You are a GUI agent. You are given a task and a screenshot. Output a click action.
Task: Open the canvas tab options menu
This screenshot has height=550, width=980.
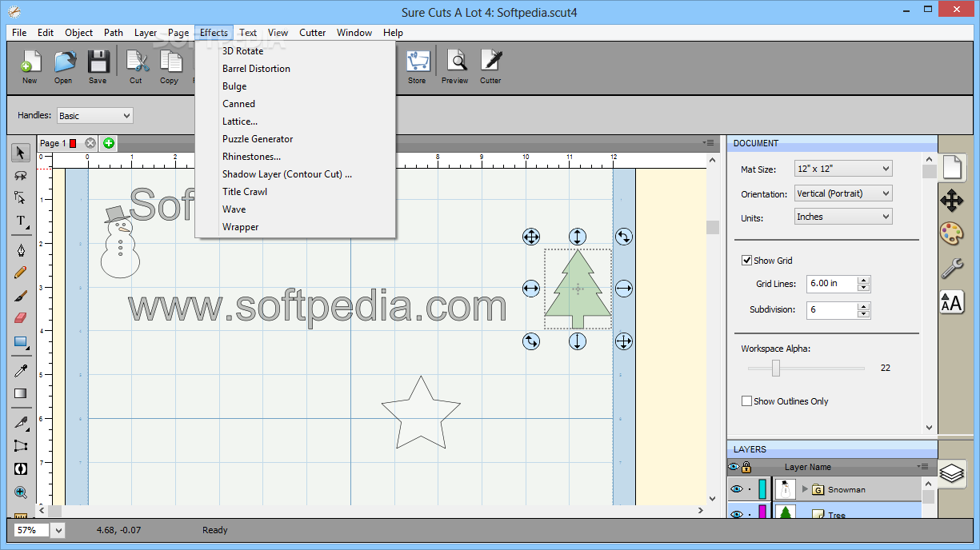coord(709,142)
